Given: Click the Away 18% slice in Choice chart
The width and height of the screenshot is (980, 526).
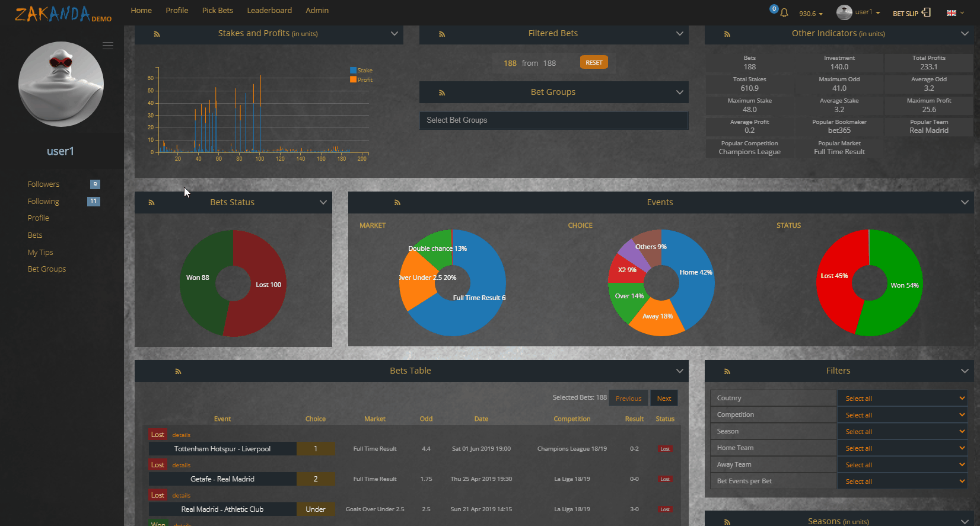Looking at the screenshot, I should point(658,316).
